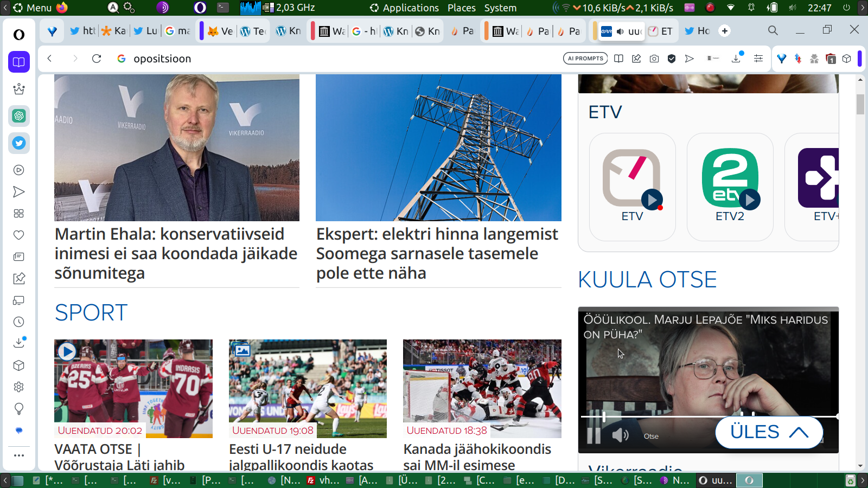Screen dimensions: 868x488
Task: Open ChatGPT in the Opera sidebar
Action: pyautogui.click(x=19, y=116)
